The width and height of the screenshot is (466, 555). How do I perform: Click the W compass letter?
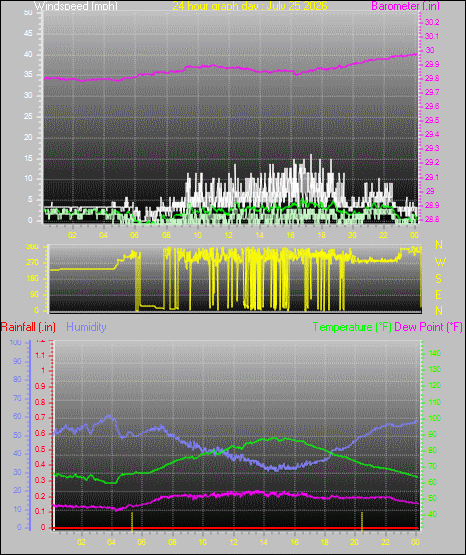440,262
